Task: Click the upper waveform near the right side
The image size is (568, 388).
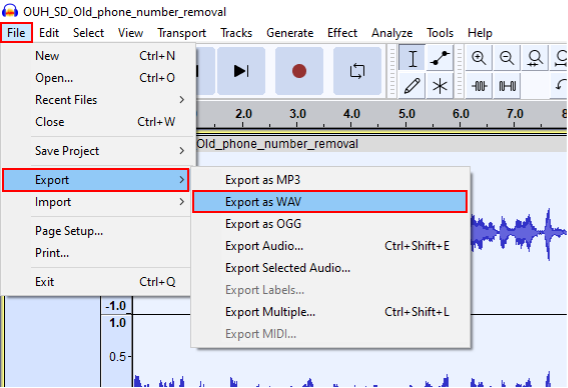Action: [x=519, y=233]
